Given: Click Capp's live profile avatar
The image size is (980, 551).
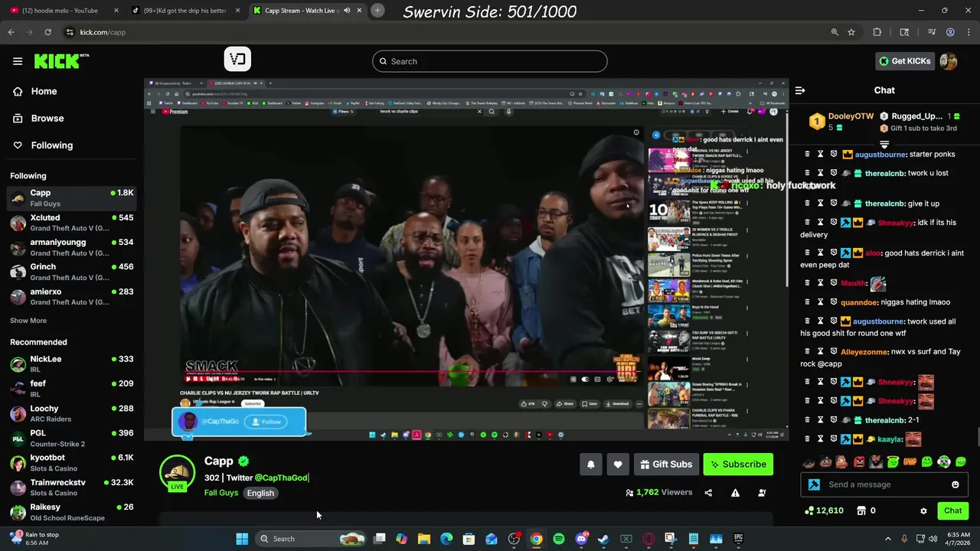Looking at the screenshot, I should 177,473.
